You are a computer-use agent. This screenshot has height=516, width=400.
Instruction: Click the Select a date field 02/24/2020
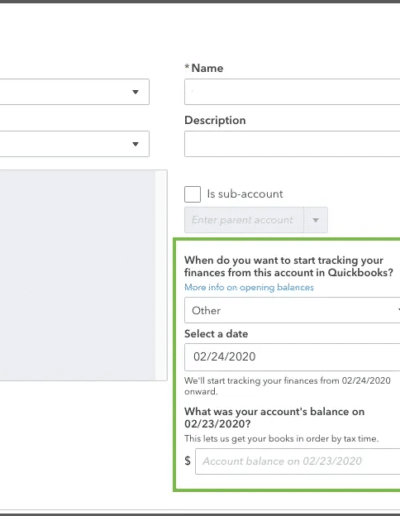tap(292, 357)
